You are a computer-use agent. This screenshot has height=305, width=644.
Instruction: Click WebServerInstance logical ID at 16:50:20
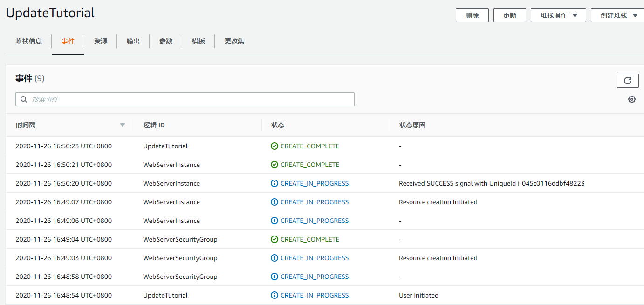(x=171, y=183)
